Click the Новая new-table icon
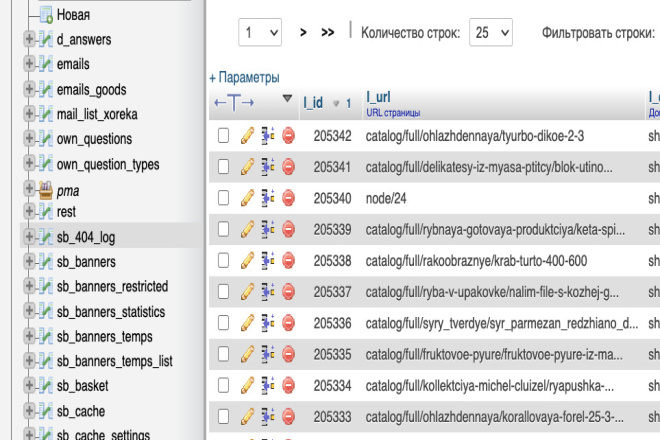The width and height of the screenshot is (660, 440). pos(46,15)
